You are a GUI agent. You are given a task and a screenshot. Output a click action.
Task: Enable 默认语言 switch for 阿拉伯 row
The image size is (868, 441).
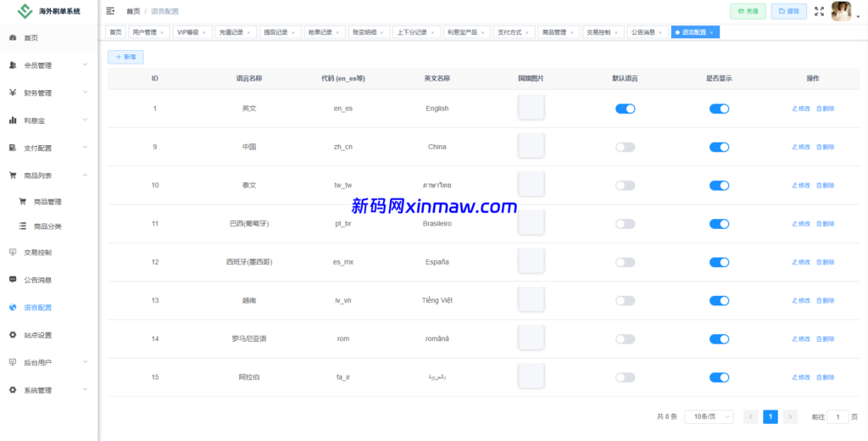tap(625, 377)
